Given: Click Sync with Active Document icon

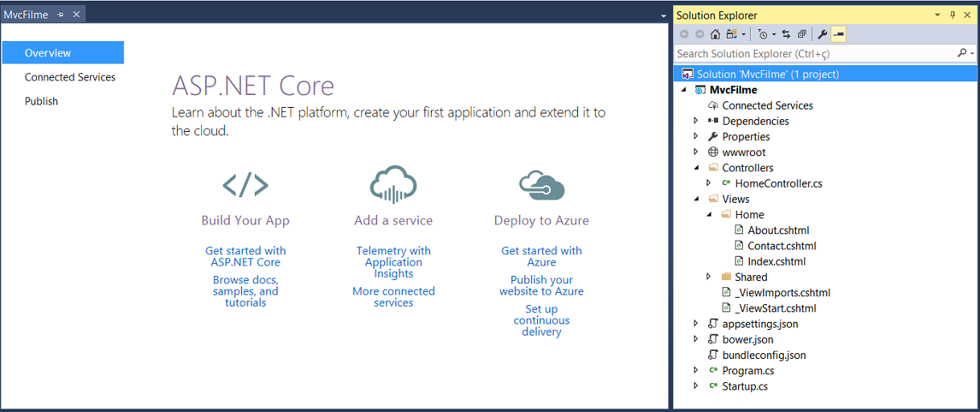Looking at the screenshot, I should [786, 35].
